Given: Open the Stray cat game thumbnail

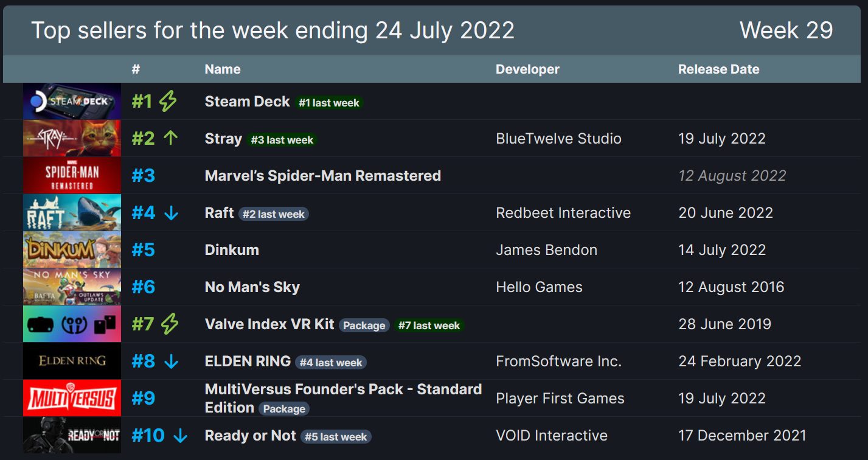Looking at the screenshot, I should [x=72, y=138].
